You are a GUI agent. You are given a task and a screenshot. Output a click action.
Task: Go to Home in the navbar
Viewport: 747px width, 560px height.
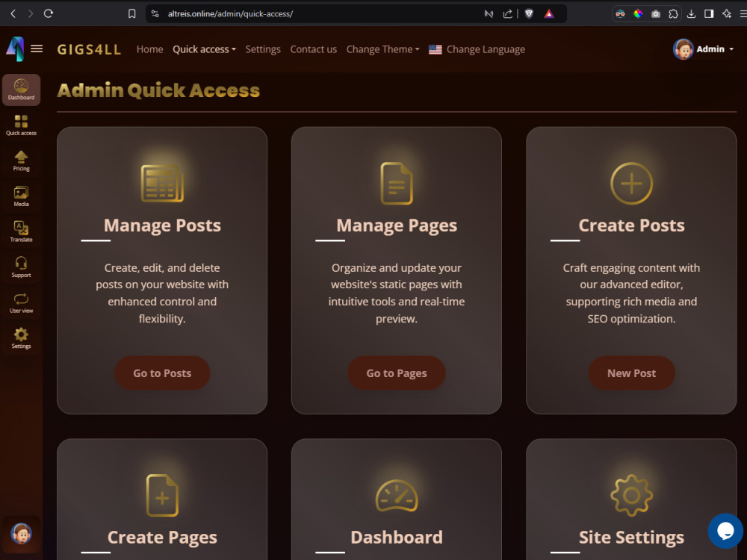149,49
